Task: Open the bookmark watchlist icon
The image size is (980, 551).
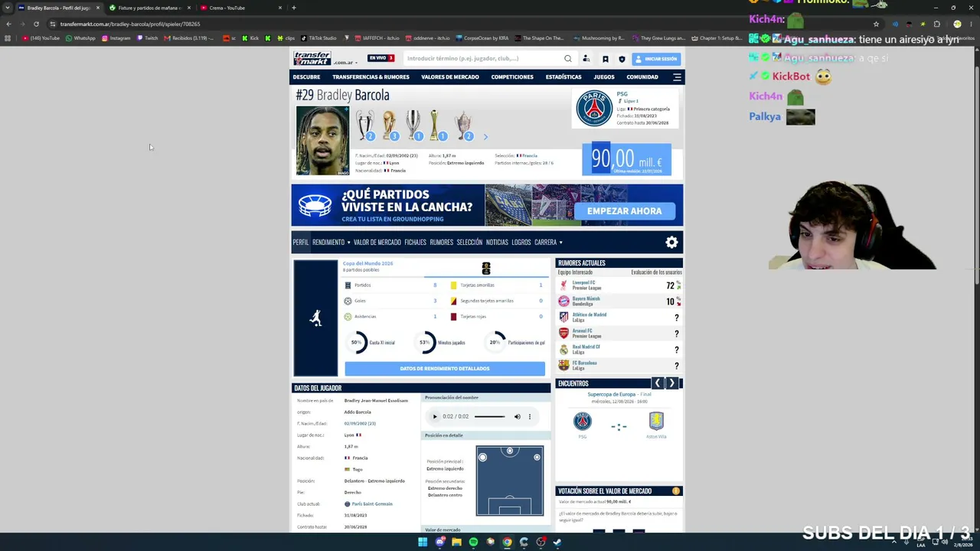Action: 605,59
